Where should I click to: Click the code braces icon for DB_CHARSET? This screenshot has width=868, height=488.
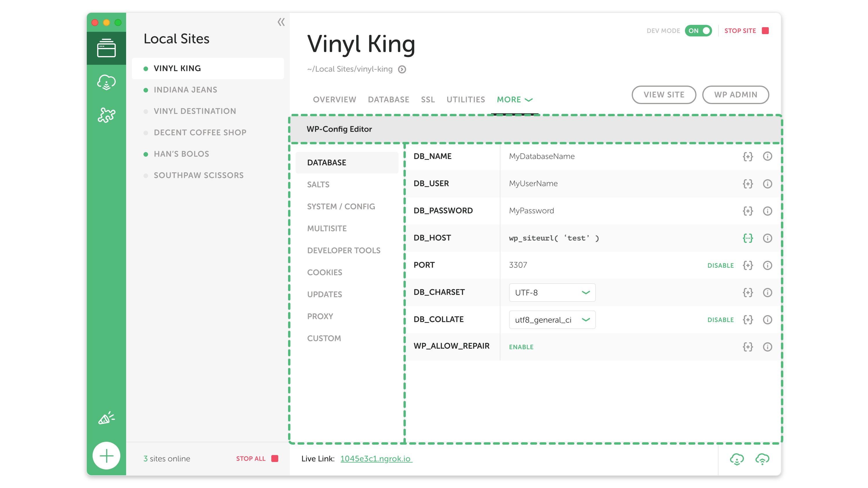pyautogui.click(x=748, y=292)
